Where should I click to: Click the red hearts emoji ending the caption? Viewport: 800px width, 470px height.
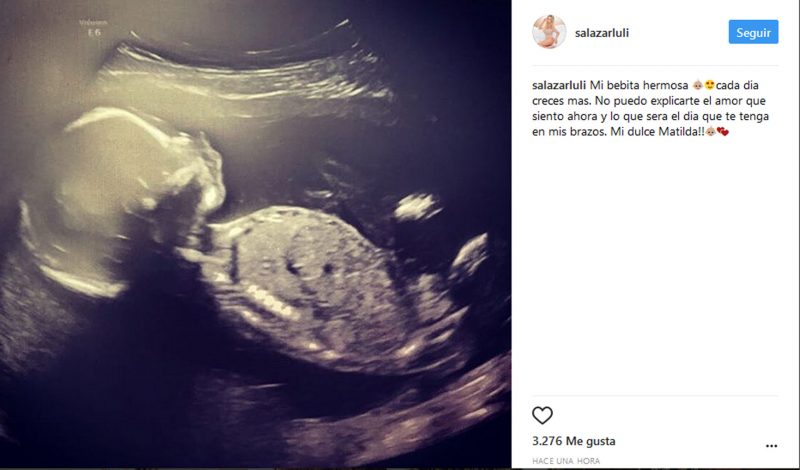(723, 132)
